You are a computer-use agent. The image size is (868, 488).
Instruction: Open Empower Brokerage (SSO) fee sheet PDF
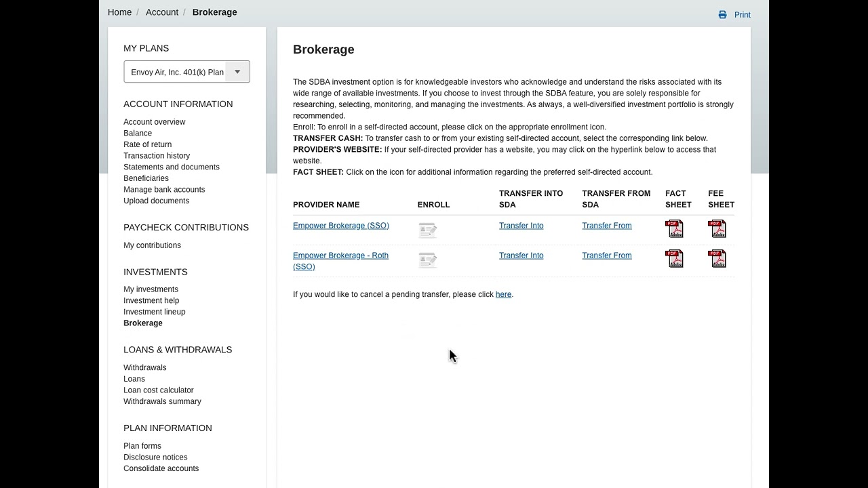pyautogui.click(x=717, y=229)
